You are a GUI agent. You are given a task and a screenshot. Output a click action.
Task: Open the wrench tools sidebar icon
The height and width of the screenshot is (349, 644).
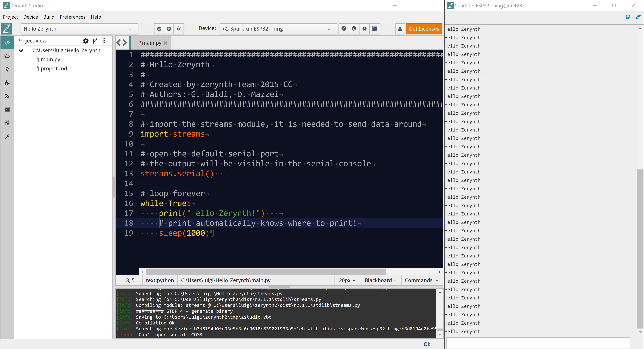tap(7, 137)
